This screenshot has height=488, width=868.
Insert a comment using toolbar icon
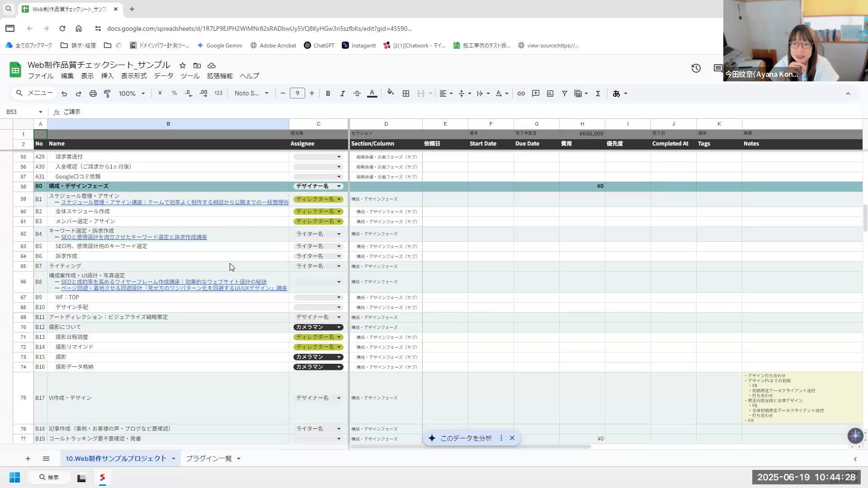point(535,94)
